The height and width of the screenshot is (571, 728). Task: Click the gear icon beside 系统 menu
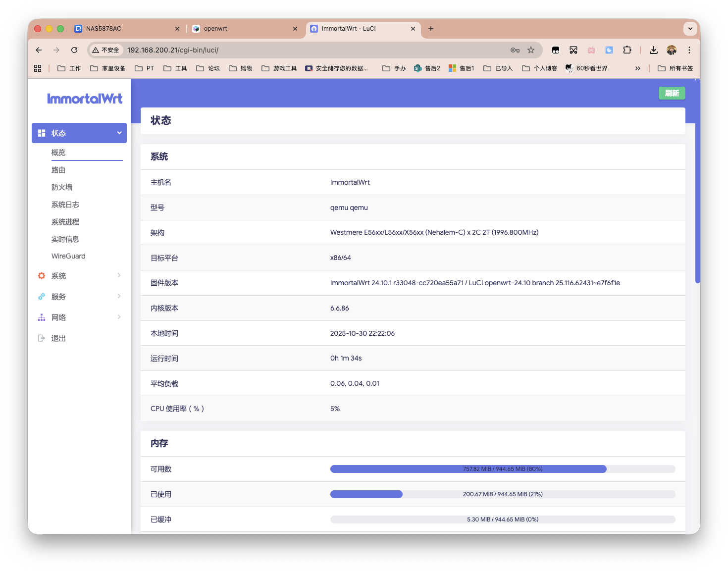[42, 276]
